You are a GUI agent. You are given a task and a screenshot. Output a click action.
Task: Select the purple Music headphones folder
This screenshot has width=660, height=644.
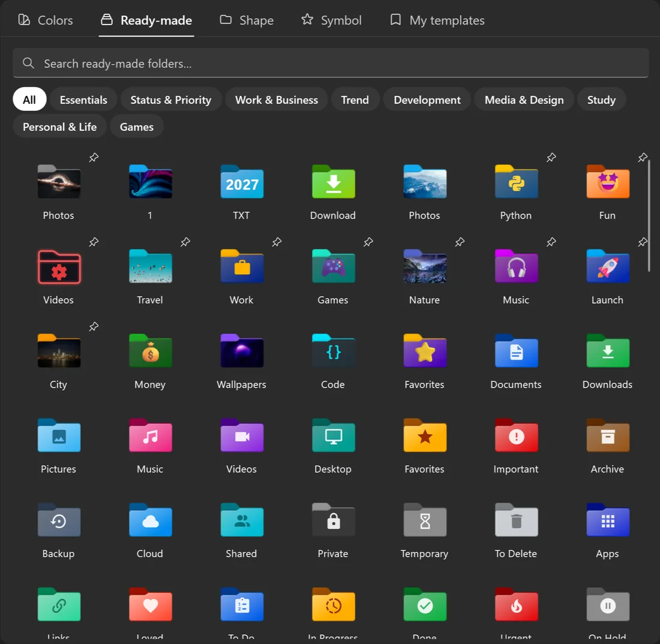point(516,267)
